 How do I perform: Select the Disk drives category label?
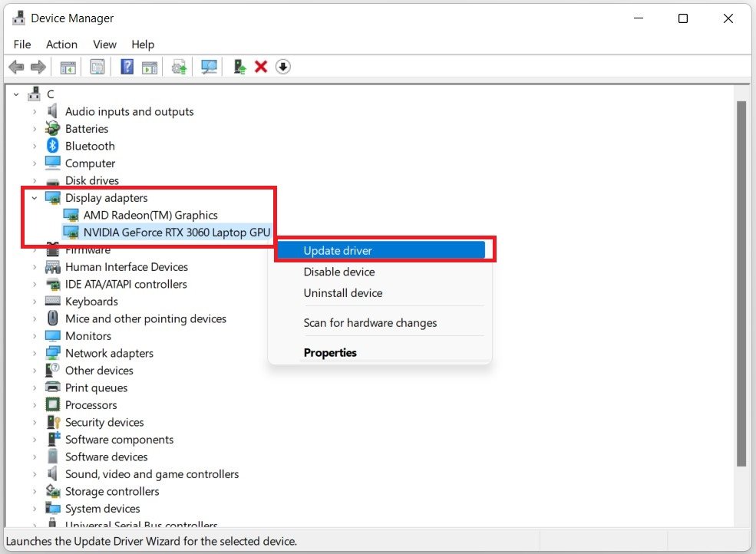point(92,180)
